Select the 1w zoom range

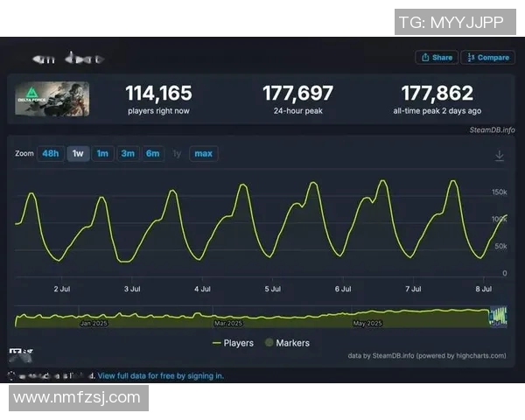(x=78, y=154)
